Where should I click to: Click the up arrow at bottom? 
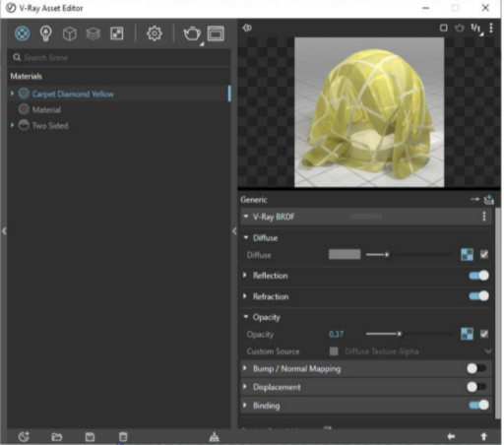point(483,436)
